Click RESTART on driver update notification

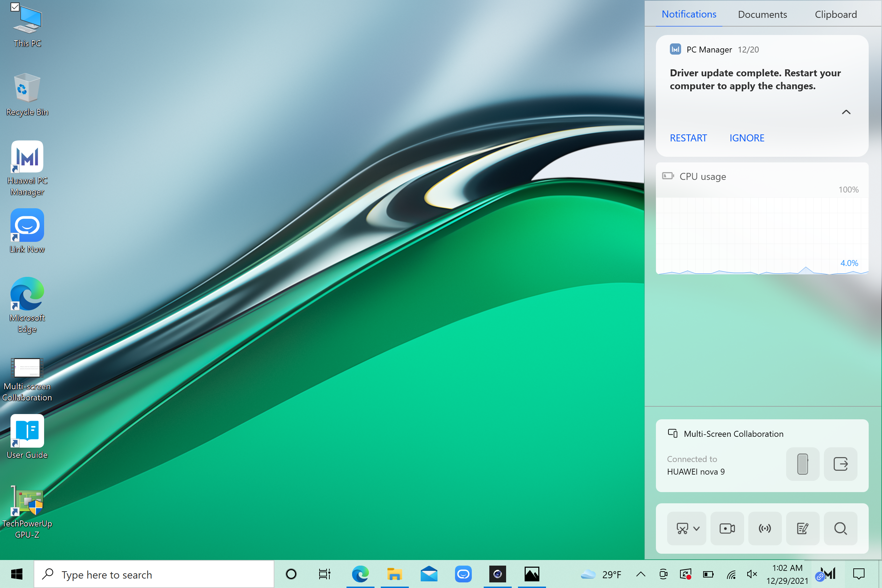pyautogui.click(x=688, y=138)
